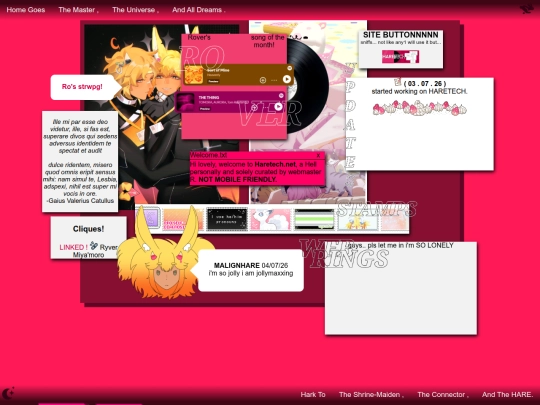Viewport: 540px width, 405px height.
Task: Open The Universe nav link
Action: (135, 10)
